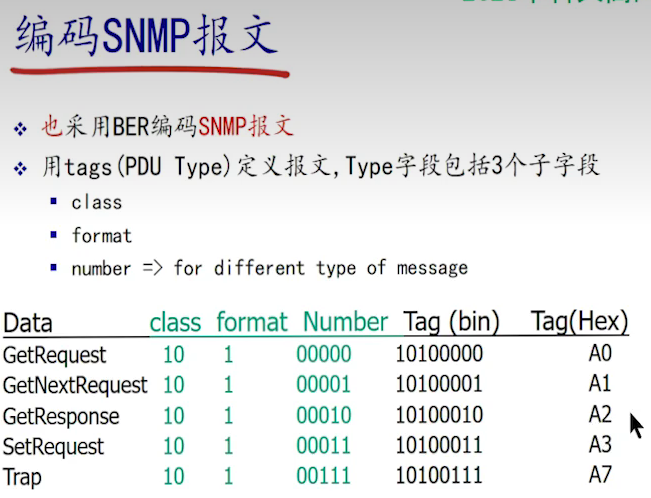Click format value 1 in GetResponse row
This screenshot has height=498, width=651.
coord(228,415)
